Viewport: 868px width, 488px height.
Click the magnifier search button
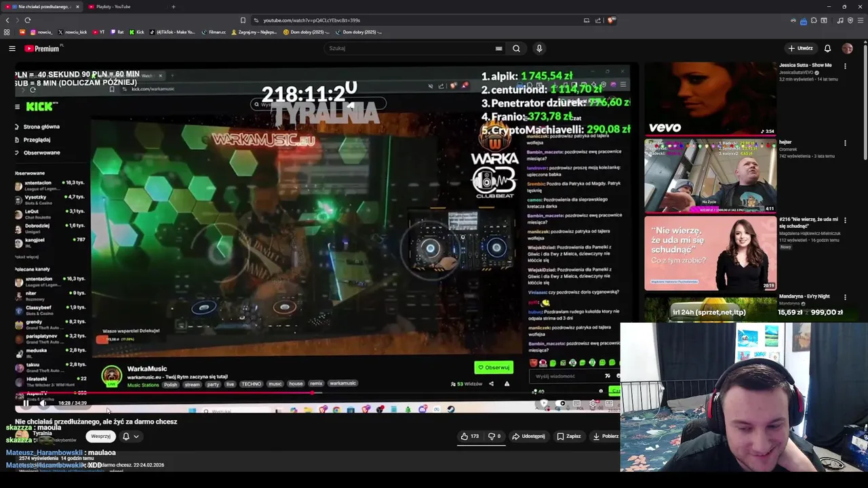pyautogui.click(x=517, y=48)
